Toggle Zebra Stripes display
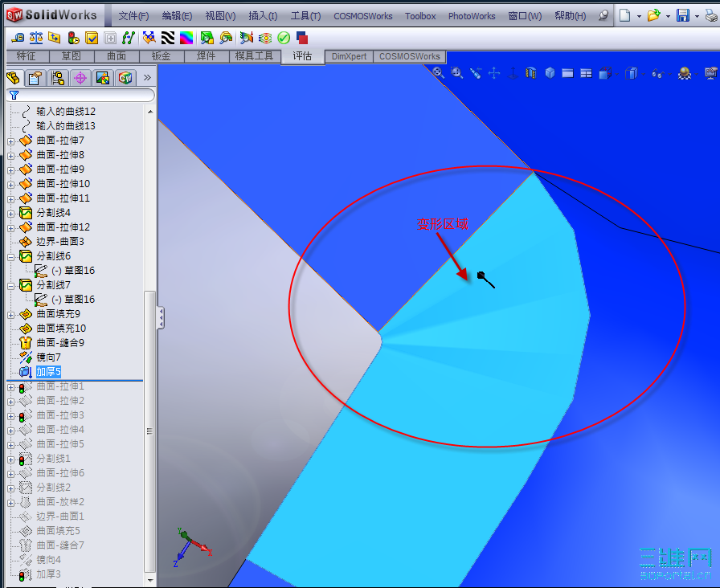720x588 pixels. coord(168,38)
